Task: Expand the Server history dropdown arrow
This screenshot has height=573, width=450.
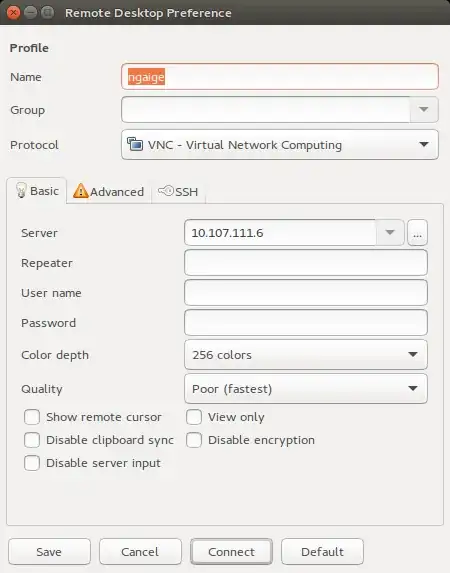Action: 390,232
